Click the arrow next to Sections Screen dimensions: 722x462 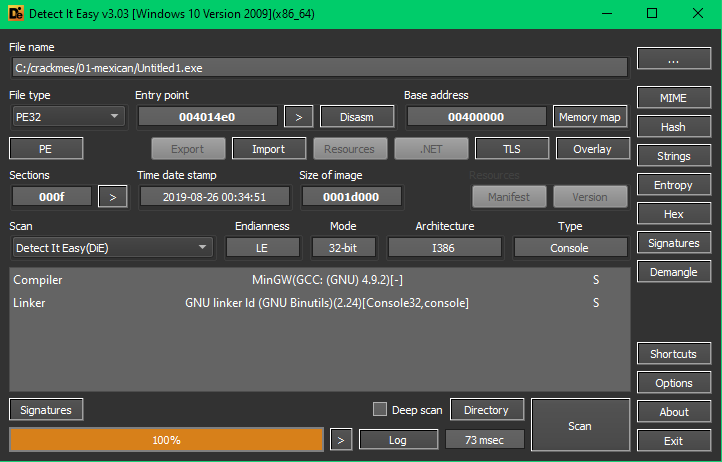112,197
